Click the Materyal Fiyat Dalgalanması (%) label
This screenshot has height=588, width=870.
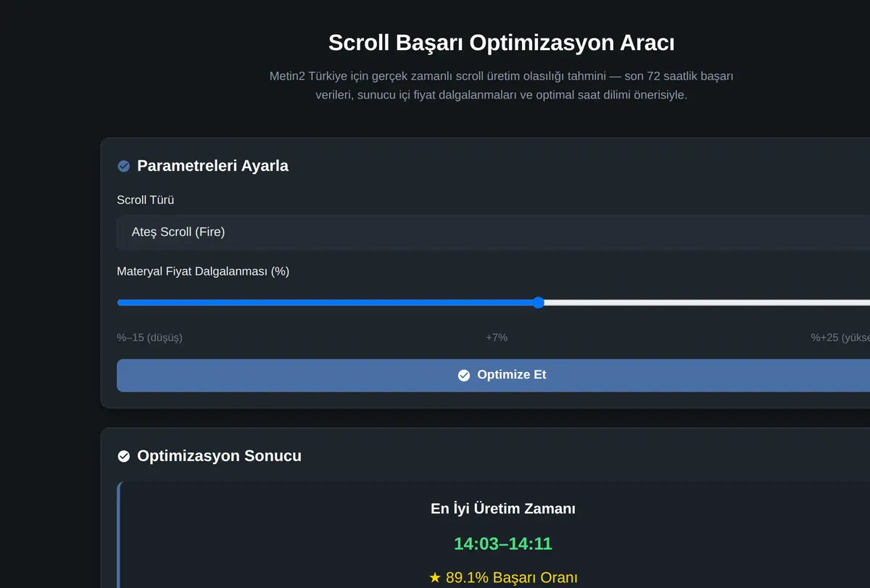pos(203,272)
